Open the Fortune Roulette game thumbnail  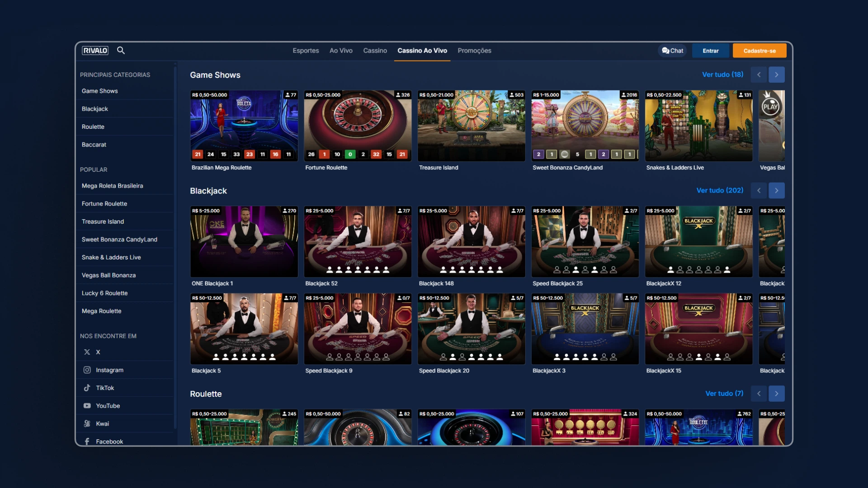pyautogui.click(x=357, y=126)
